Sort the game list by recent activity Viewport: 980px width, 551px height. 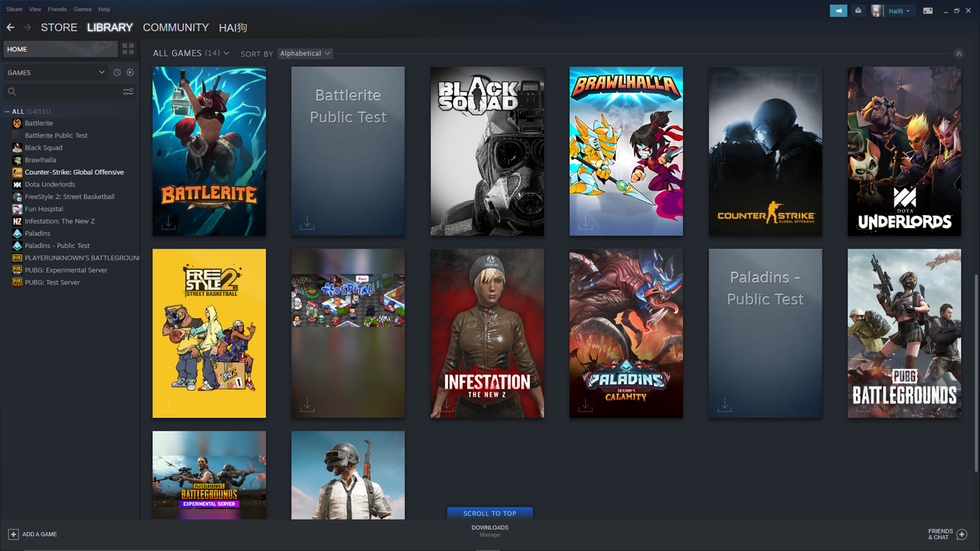[117, 73]
